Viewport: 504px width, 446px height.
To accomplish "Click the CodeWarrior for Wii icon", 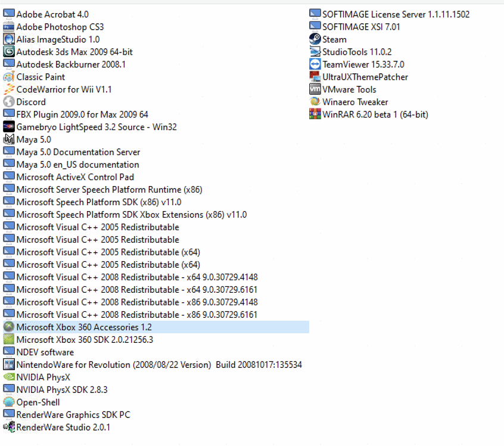I will point(9,89).
